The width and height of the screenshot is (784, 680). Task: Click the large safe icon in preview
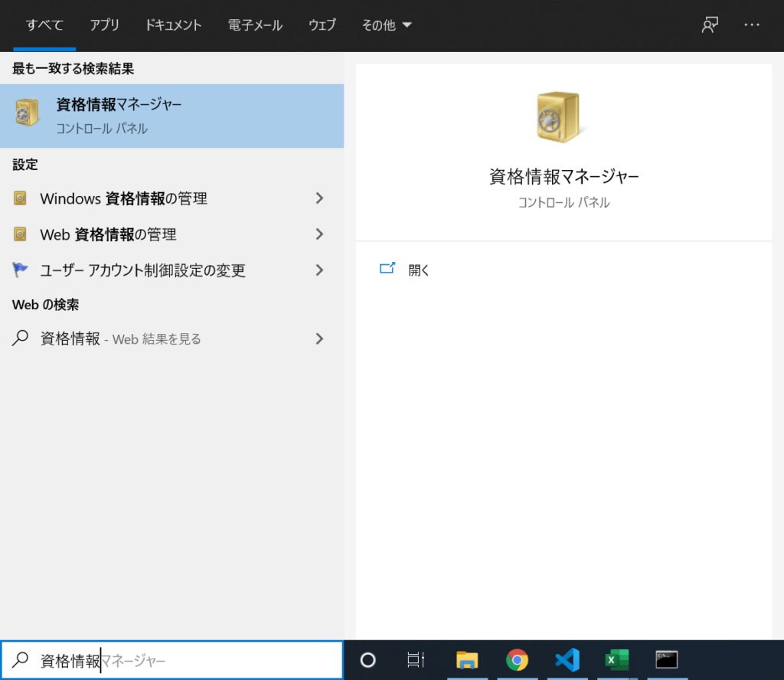[558, 117]
